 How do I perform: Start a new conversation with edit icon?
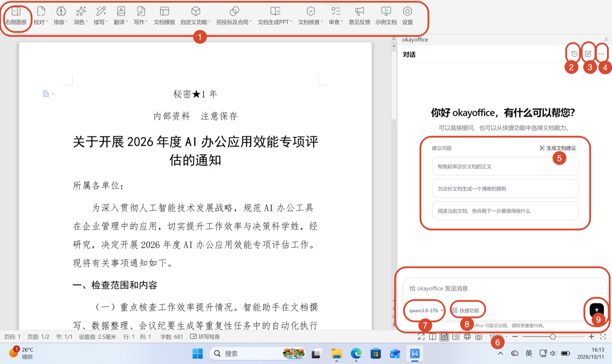pyautogui.click(x=588, y=54)
